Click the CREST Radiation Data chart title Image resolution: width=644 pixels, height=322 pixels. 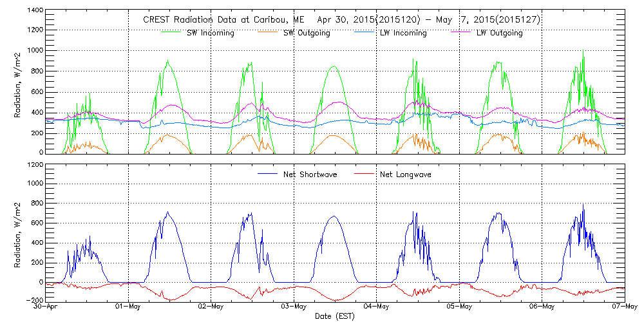pyautogui.click(x=341, y=19)
